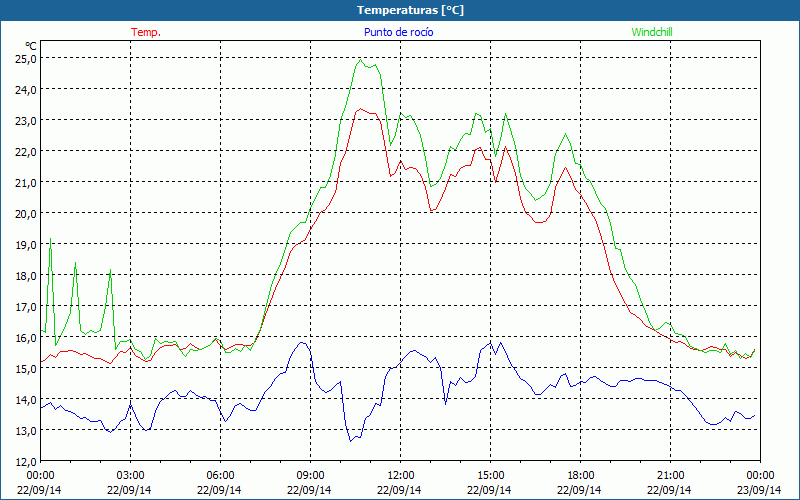Click the 18:00 time axis label
This screenshot has height=500, width=800.
click(x=580, y=476)
